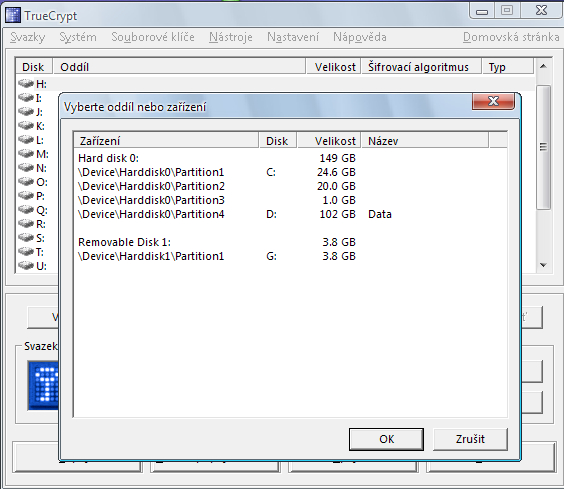Image resolution: width=564 pixels, height=489 pixels.
Task: Click the G: drive letter cell
Action: click(271, 256)
